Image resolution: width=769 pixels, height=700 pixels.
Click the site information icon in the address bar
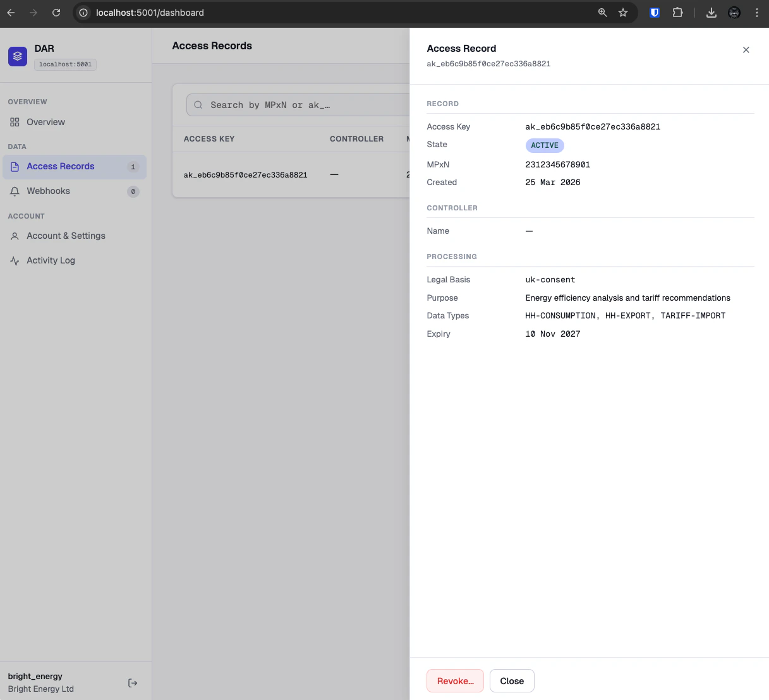83,13
